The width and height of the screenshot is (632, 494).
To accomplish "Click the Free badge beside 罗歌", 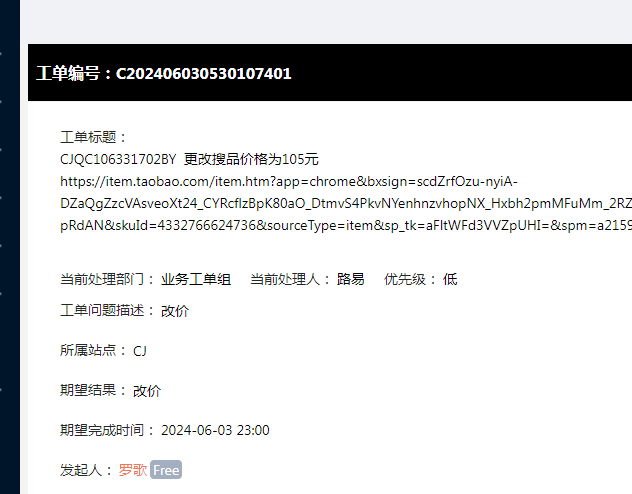I will (166, 470).
